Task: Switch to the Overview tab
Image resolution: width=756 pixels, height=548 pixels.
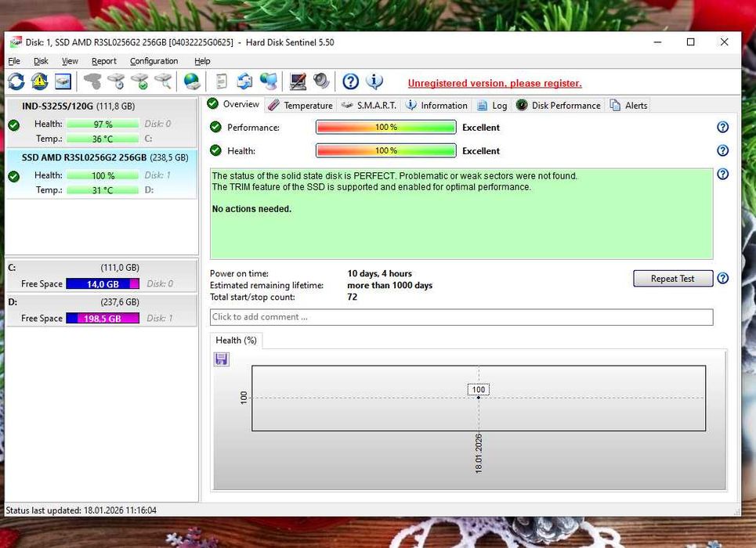Action: (233, 104)
